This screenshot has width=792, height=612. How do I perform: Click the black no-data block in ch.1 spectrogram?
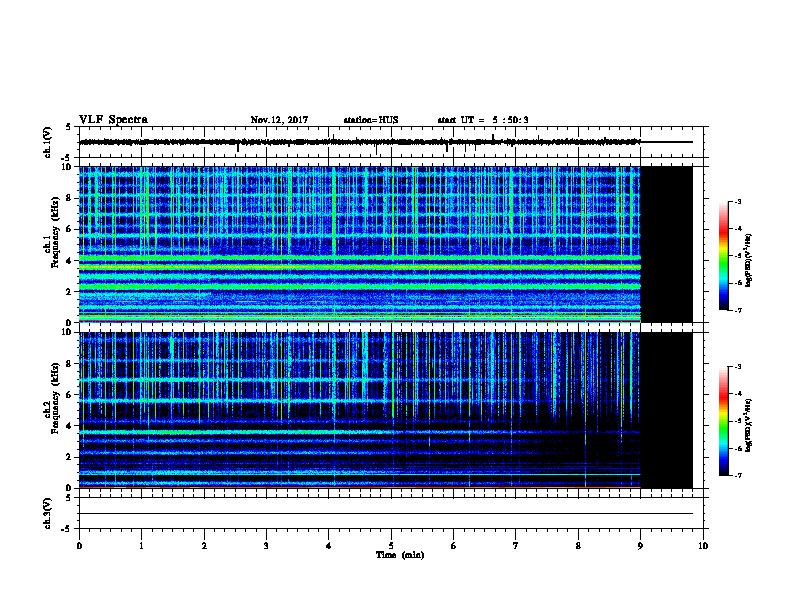tap(666, 244)
